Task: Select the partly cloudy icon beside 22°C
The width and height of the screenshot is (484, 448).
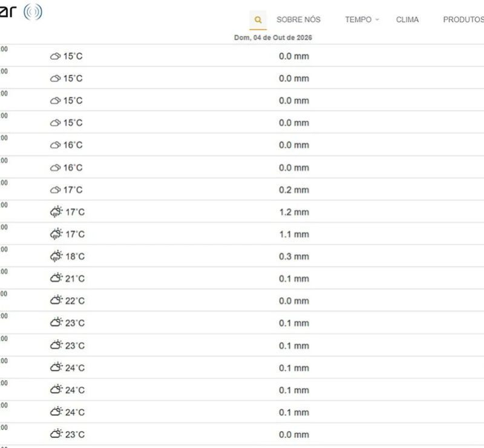Action: point(56,300)
